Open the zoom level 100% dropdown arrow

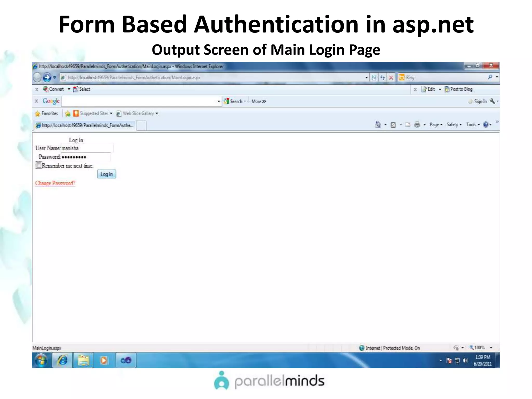pos(491,348)
